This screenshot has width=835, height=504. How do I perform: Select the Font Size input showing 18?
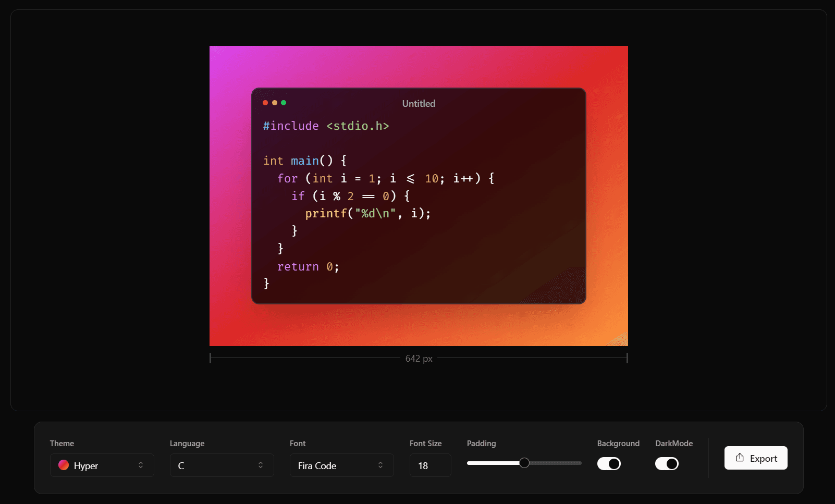pos(430,465)
